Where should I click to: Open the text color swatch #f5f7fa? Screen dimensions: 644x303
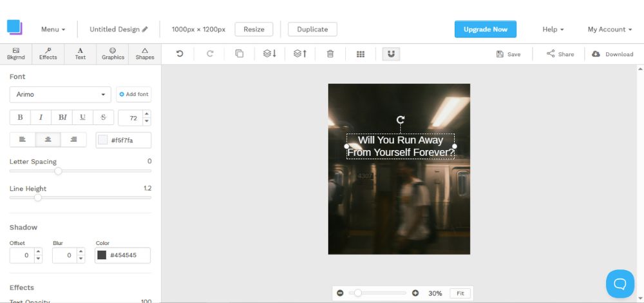[102, 140]
